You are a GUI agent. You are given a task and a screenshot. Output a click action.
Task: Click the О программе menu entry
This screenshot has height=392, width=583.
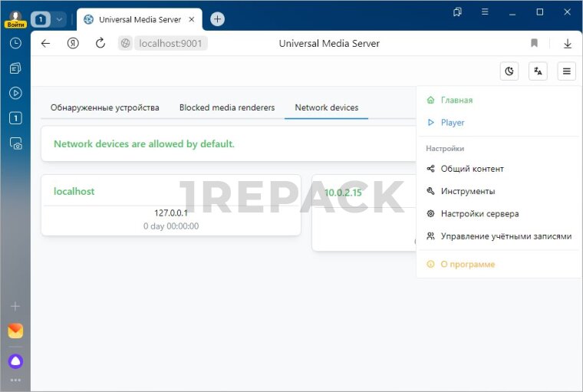click(x=467, y=265)
